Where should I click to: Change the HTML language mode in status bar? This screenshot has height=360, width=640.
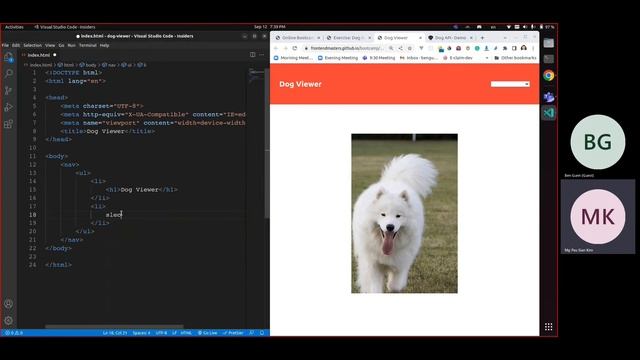pyautogui.click(x=186, y=333)
